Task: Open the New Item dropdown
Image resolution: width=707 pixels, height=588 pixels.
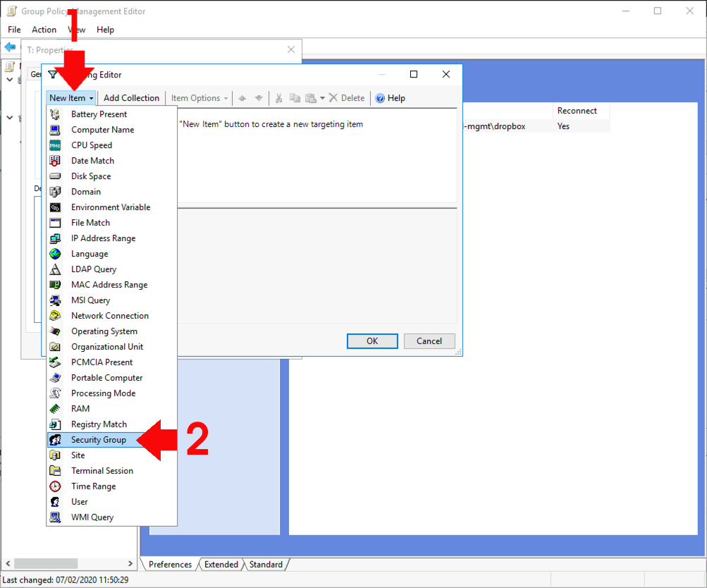Action: (70, 97)
